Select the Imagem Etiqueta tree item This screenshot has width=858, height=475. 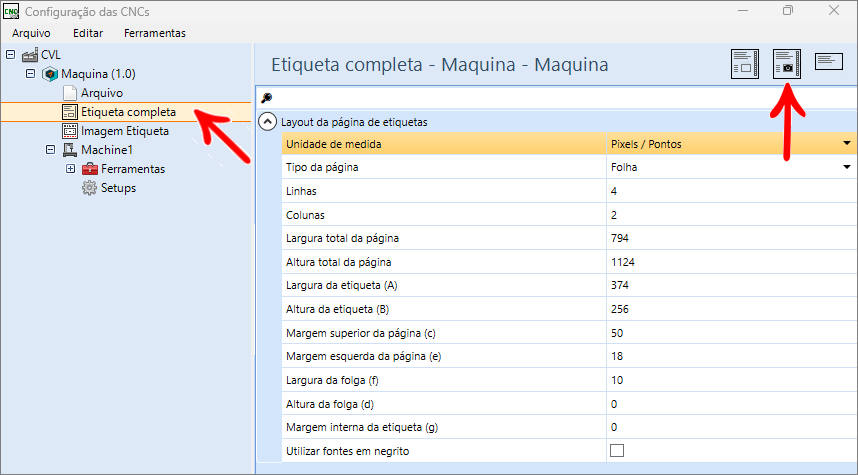click(125, 131)
